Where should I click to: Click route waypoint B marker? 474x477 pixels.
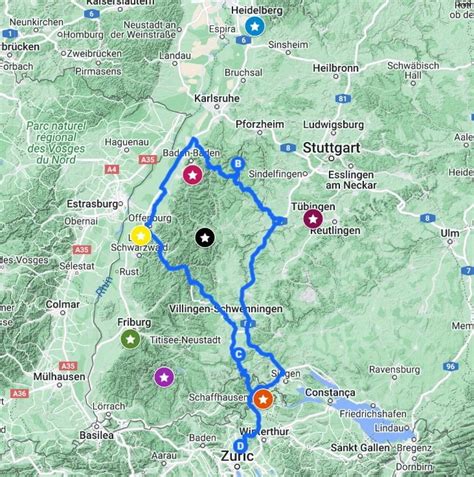click(x=238, y=164)
